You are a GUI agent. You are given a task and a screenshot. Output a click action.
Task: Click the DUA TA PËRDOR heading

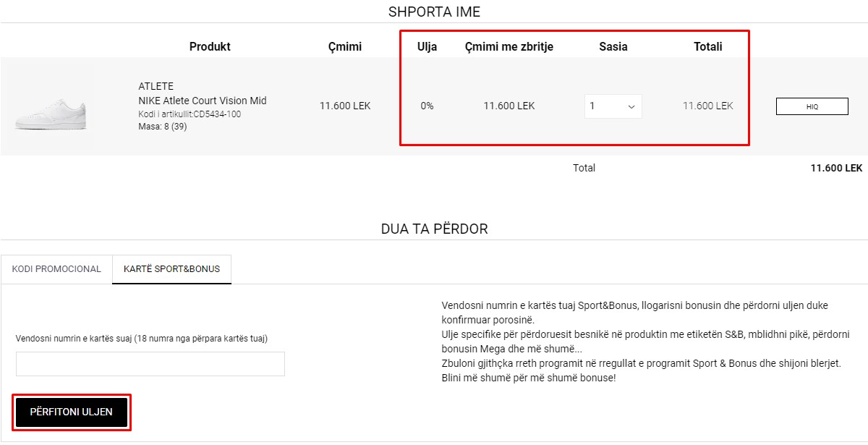coord(434,229)
